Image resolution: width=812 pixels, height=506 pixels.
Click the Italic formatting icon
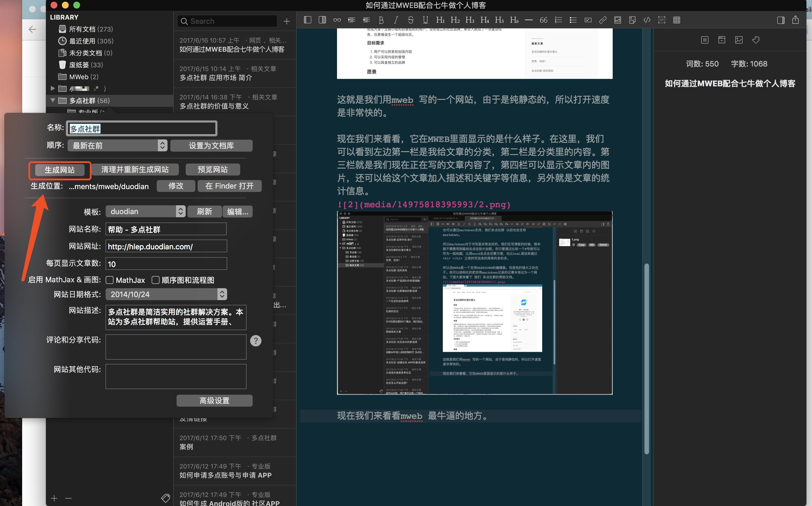click(396, 20)
